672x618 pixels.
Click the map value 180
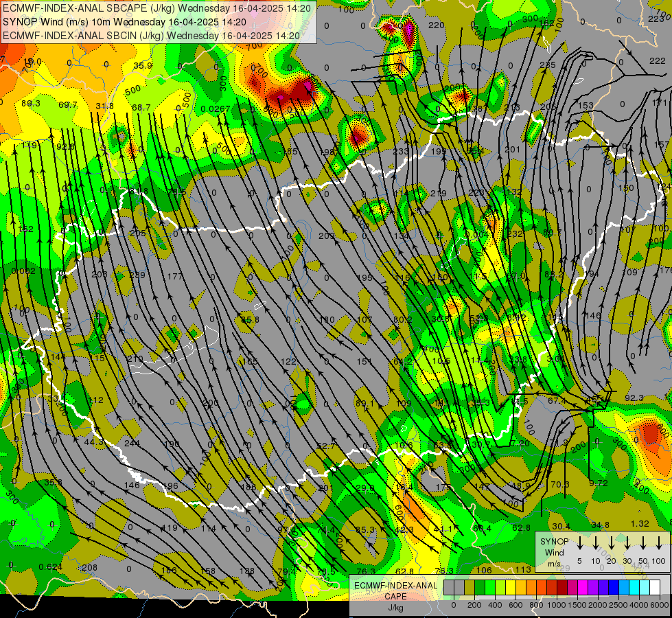pos(327,319)
